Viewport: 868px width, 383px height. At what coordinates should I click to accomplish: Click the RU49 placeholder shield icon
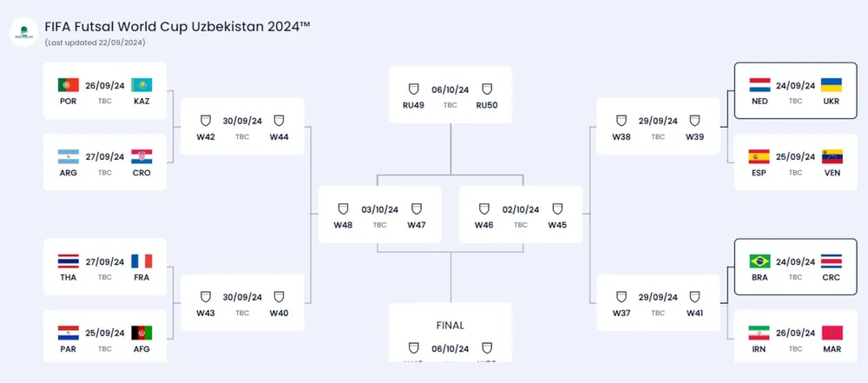tap(413, 89)
